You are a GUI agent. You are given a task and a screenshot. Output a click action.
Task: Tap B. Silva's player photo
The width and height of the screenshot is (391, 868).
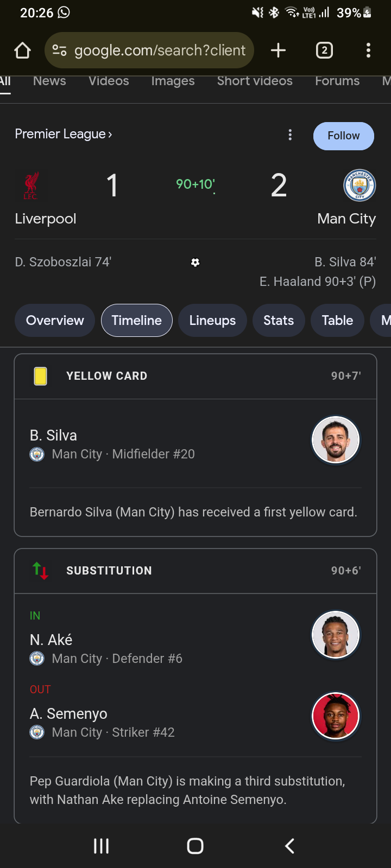click(336, 440)
